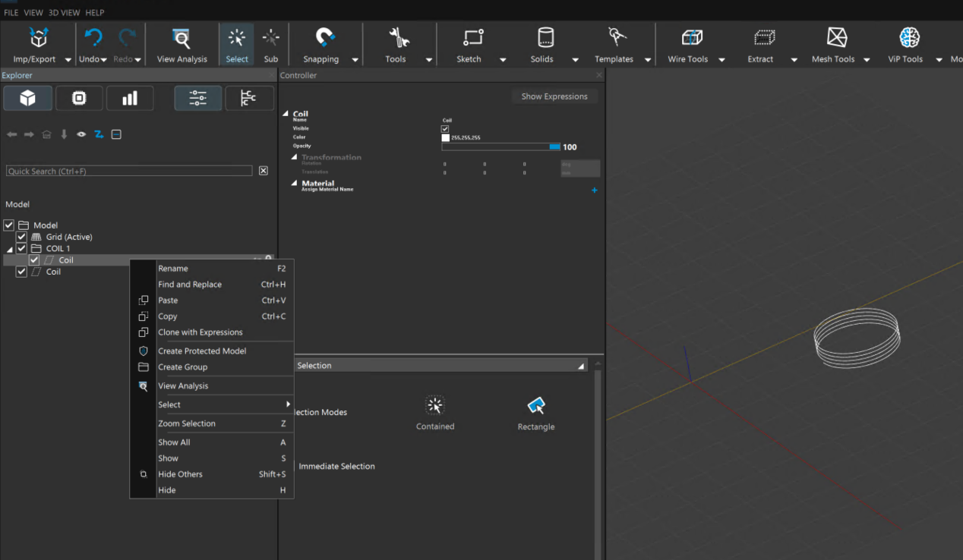Click the ViP Tools brain icon
The image size is (963, 560).
click(909, 38)
